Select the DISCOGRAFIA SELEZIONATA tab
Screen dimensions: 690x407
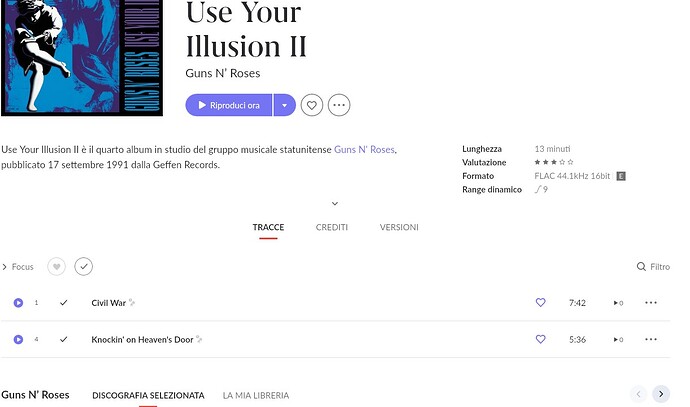148,396
